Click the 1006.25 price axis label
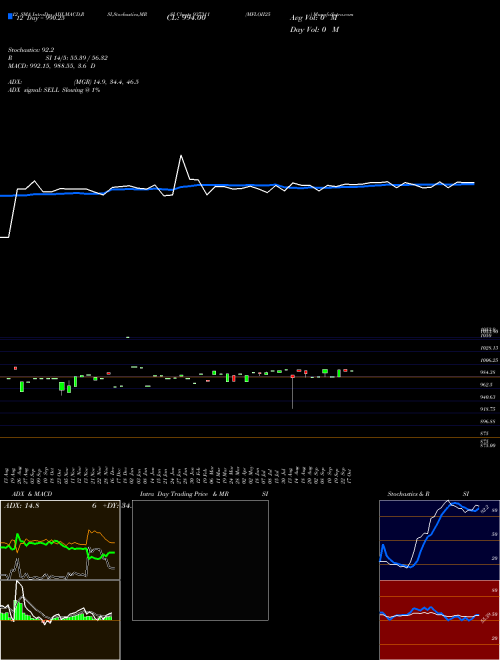The height and width of the screenshot is (660, 500). [x=489, y=360]
